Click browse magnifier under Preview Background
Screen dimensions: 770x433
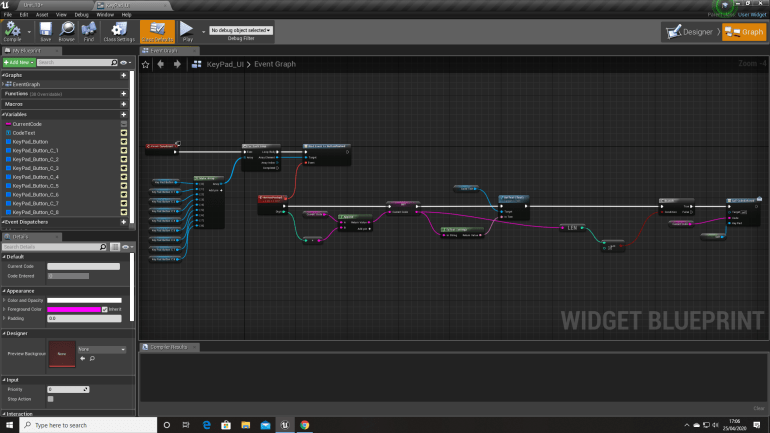(92, 359)
